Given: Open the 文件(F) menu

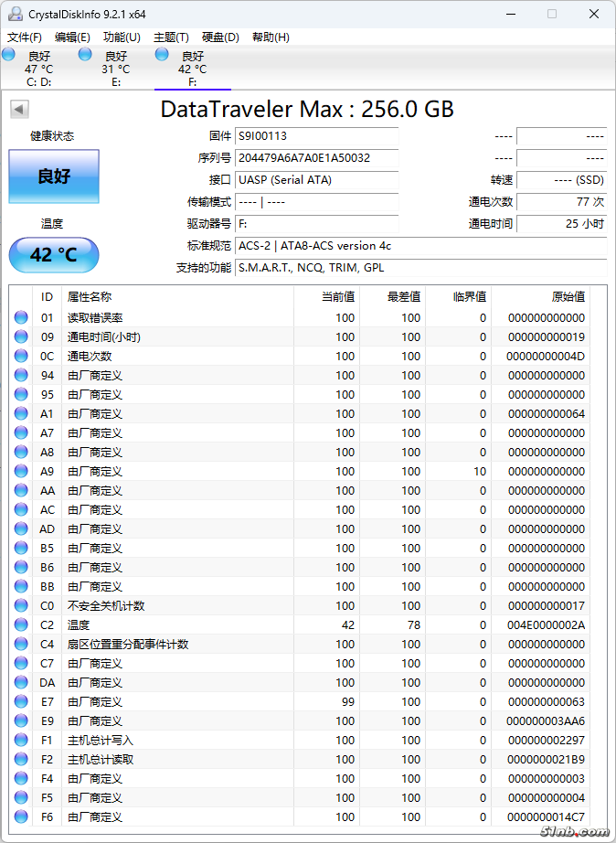Looking at the screenshot, I should coord(25,37).
